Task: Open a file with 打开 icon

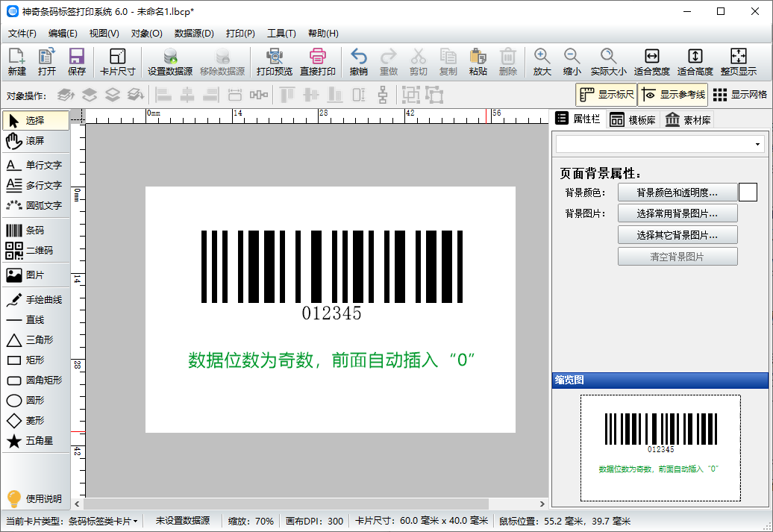Action: (x=47, y=62)
